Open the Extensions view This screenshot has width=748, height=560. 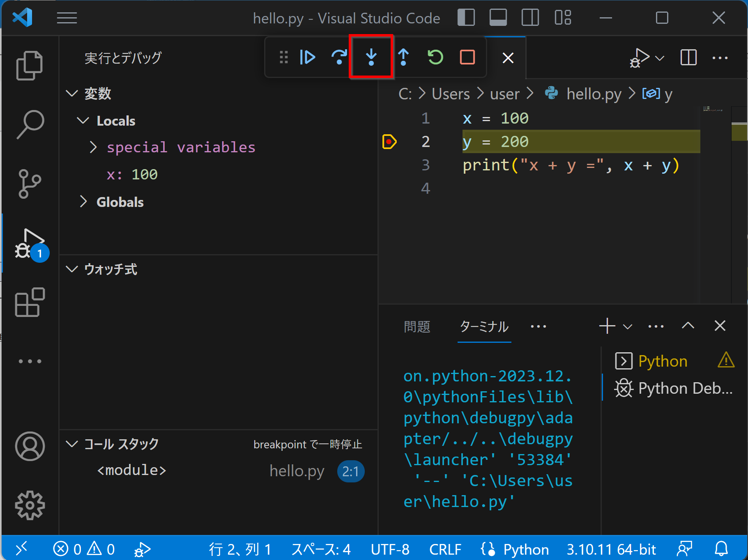tap(30, 303)
